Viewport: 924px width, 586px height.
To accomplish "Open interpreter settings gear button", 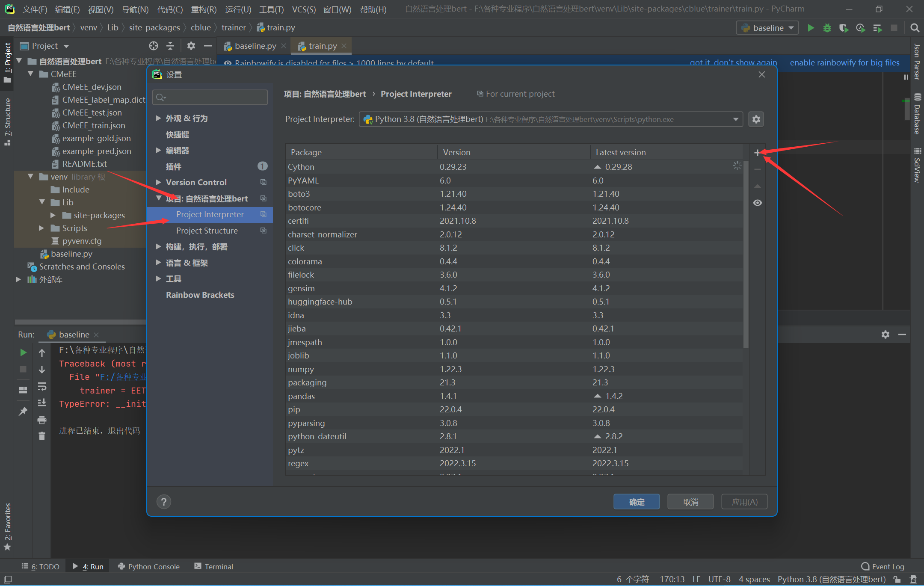I will [x=756, y=119].
